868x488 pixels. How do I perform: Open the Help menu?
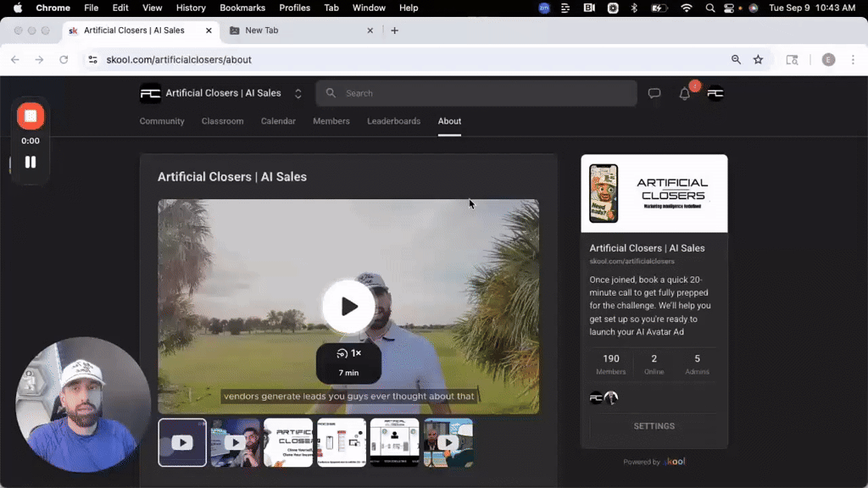pos(409,8)
